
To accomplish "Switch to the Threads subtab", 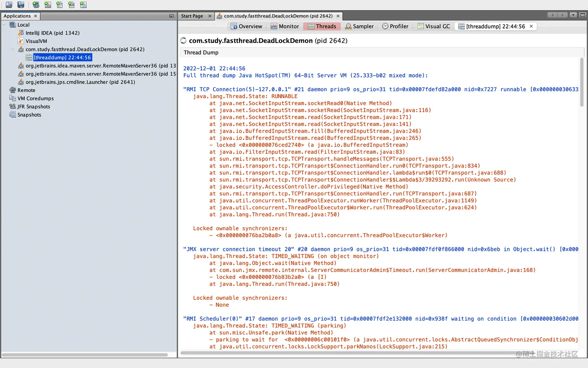I will 322,26.
